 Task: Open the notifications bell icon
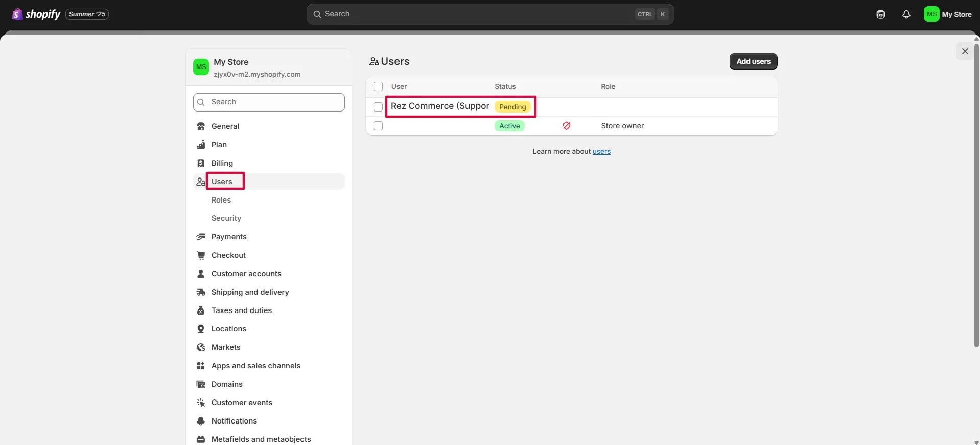click(x=906, y=14)
